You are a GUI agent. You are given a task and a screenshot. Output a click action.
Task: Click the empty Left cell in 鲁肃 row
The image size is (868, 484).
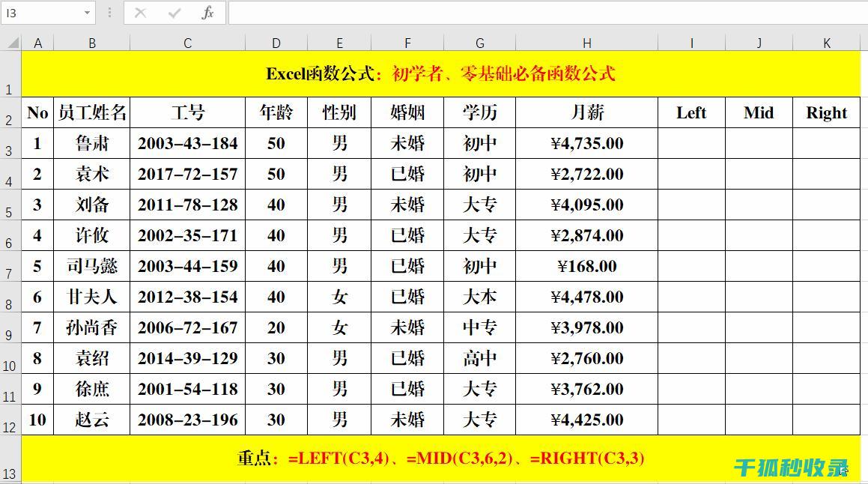click(x=691, y=143)
